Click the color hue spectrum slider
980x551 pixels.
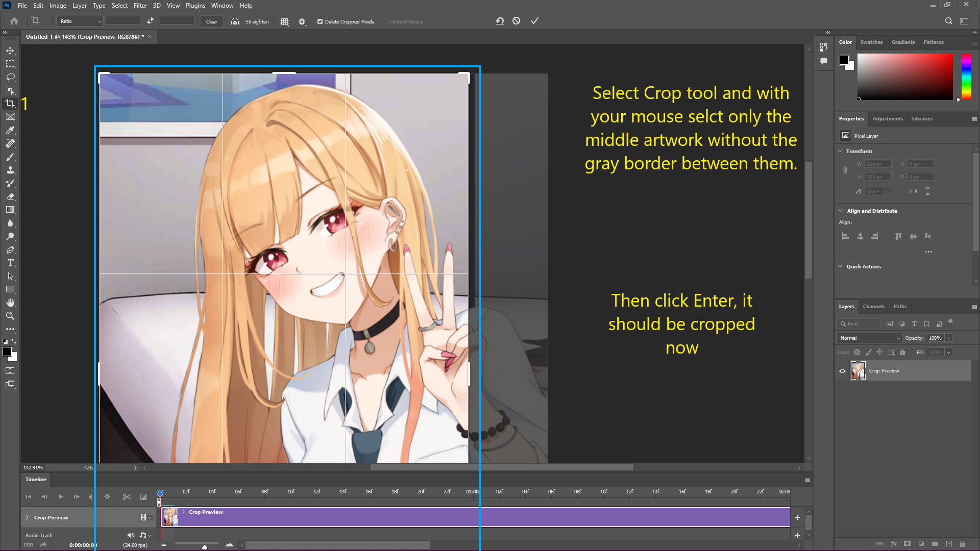coord(966,77)
